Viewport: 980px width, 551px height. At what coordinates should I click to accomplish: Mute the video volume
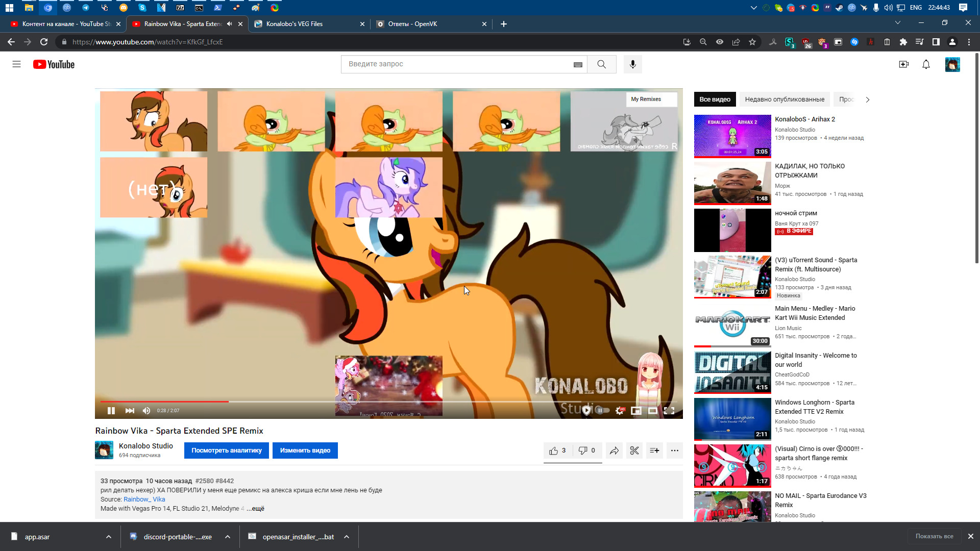[x=146, y=411]
